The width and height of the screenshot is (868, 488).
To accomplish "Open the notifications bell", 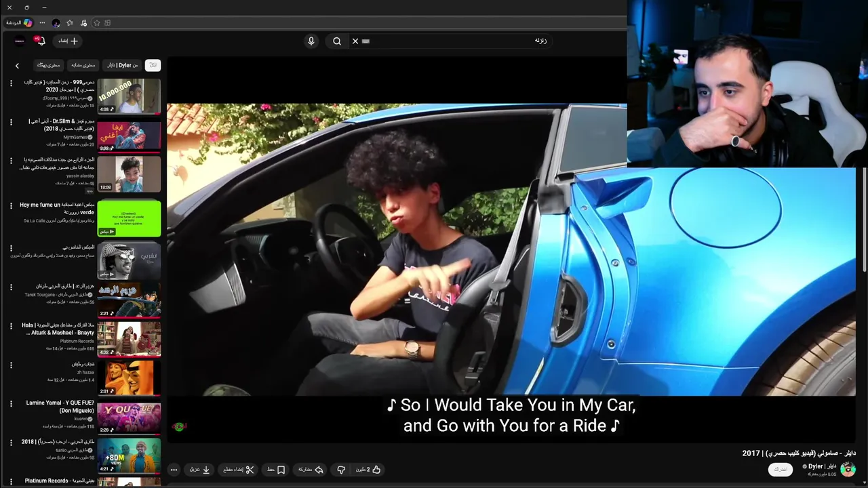I will coord(41,41).
